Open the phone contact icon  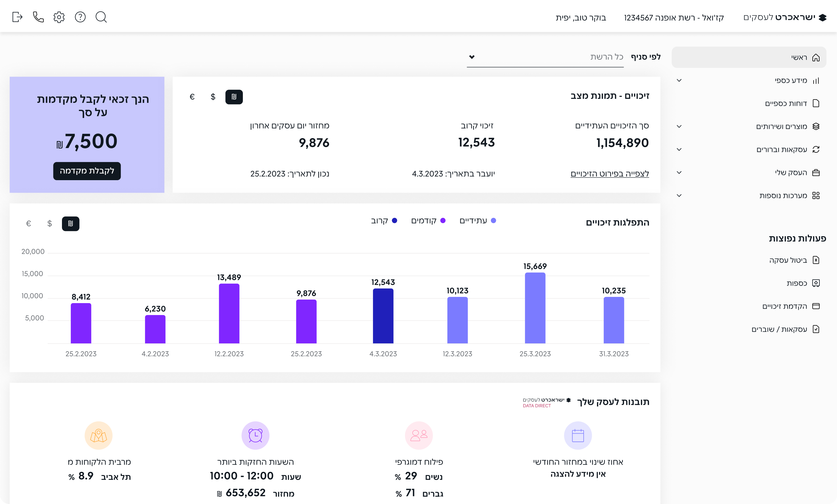[38, 17]
